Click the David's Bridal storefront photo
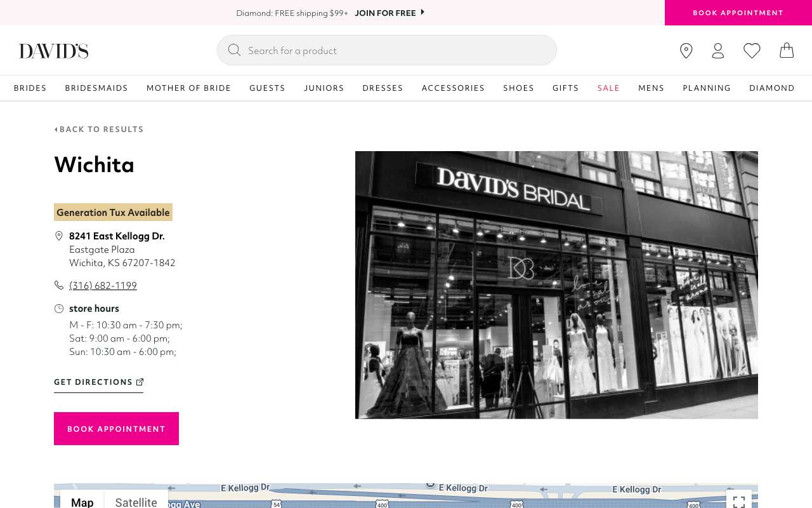Image resolution: width=812 pixels, height=508 pixels. point(556,285)
